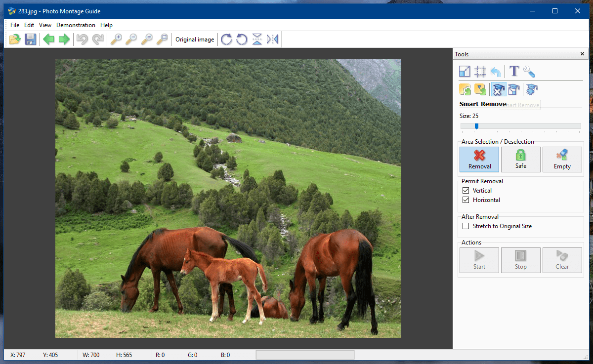Click the G: 0 status value

pos(193,355)
